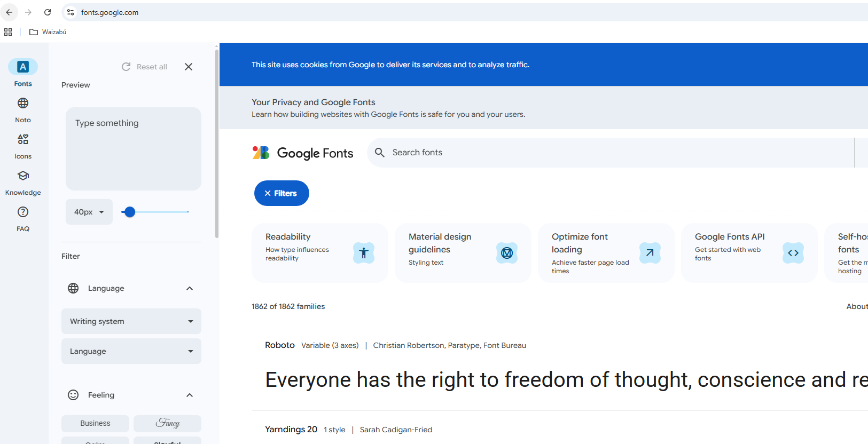Screen dimensions: 868x444
Task: Click Reset all filters button
Action: pos(145,67)
